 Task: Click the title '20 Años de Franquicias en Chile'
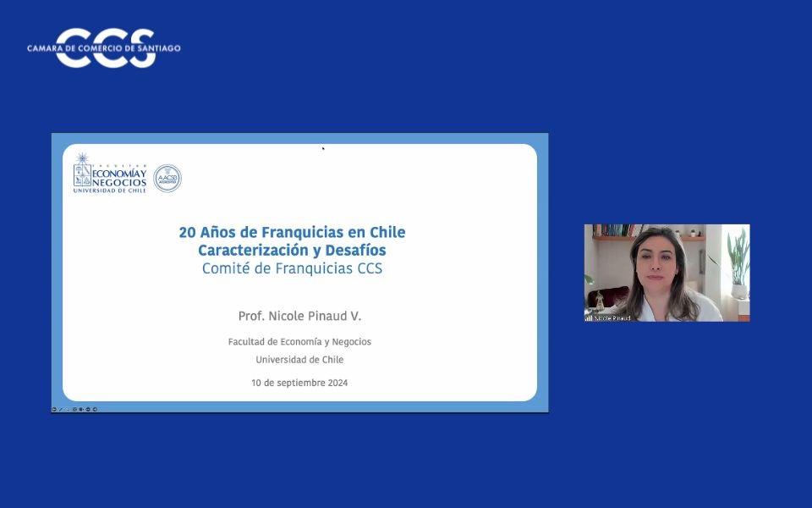292,232
